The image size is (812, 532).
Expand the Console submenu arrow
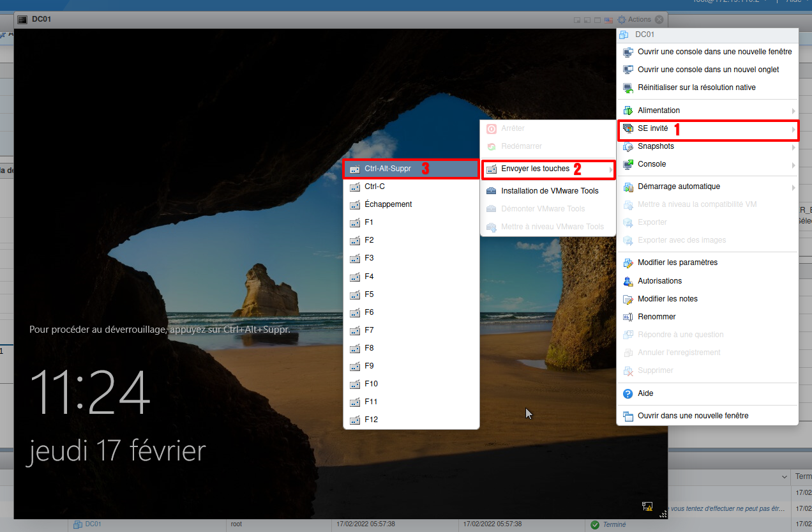pos(793,165)
